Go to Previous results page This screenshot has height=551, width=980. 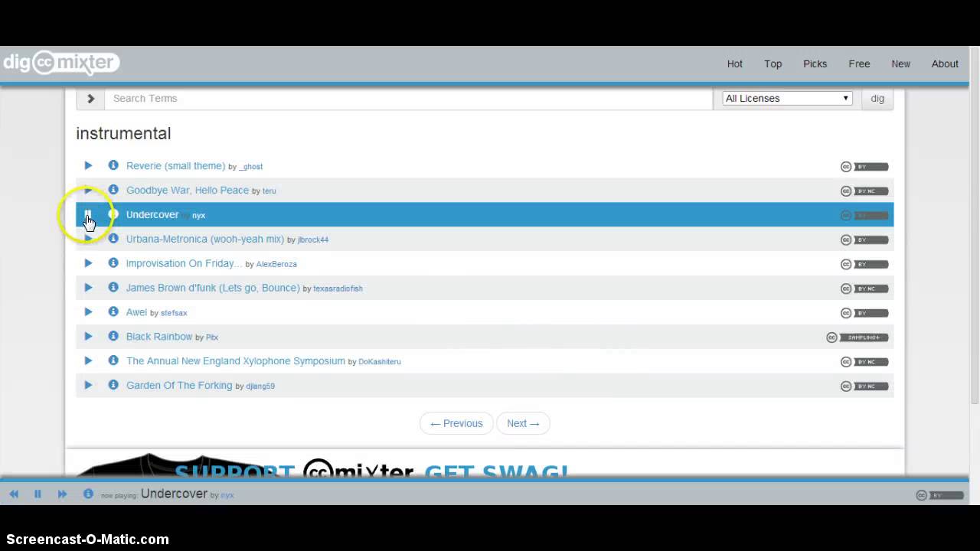coord(456,423)
